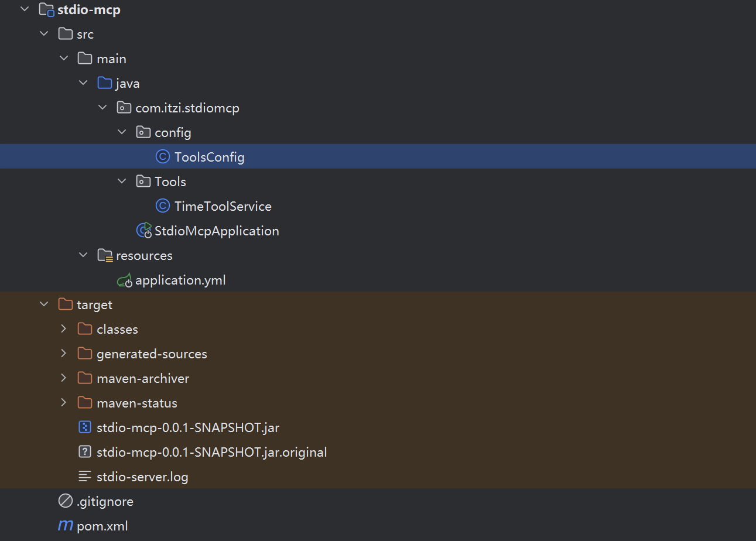This screenshot has height=541, width=756.
Task: Select the config package label
Action: (173, 133)
